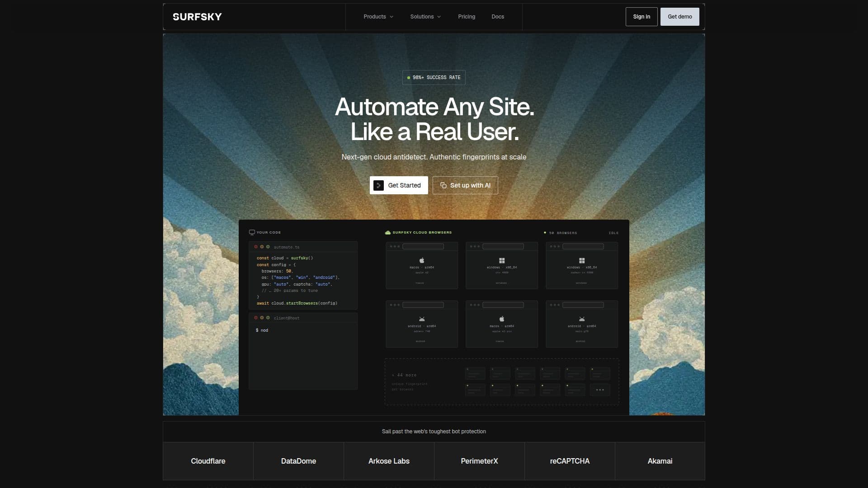The image size is (868, 488).
Task: Click the red dot of the automate.ts window
Action: [x=256, y=247]
